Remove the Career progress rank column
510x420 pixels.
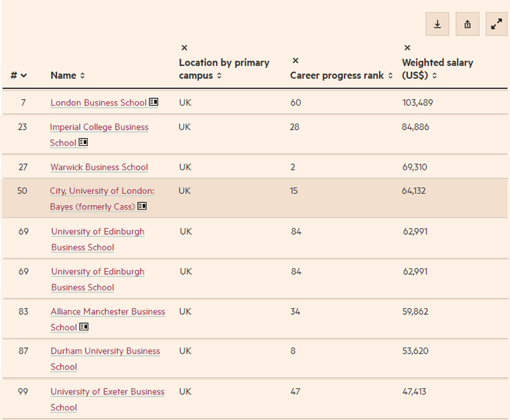[295, 60]
